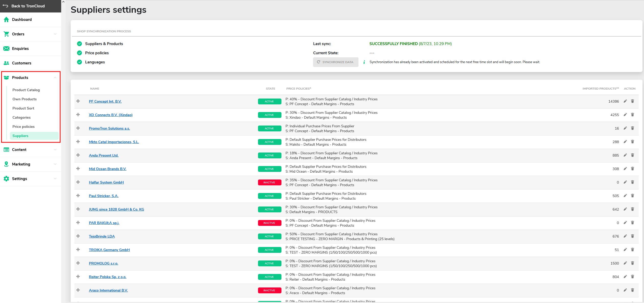Edit XD Connects B.V. supplier pencil
Image resolution: width=644 pixels, height=303 pixels.
point(625,115)
